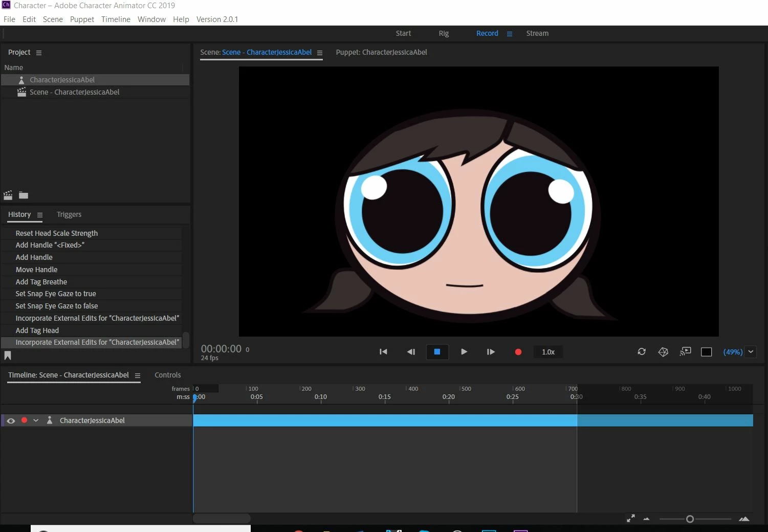Select history item 'Set Snap Eye Gaze to false'

[x=91, y=306]
